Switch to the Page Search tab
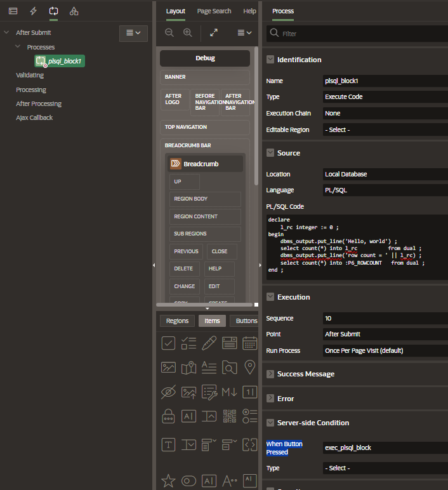This screenshot has width=448, height=490. [214, 11]
